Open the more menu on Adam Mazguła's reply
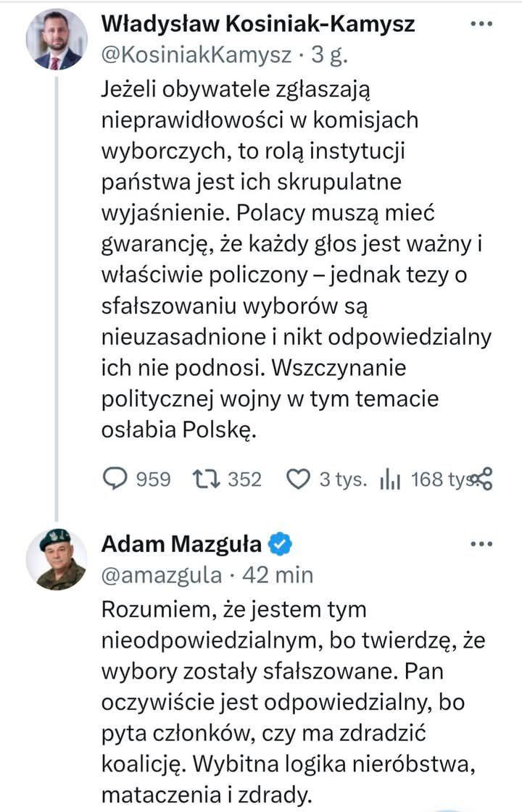The width and height of the screenshot is (522, 812). pyautogui.click(x=481, y=543)
